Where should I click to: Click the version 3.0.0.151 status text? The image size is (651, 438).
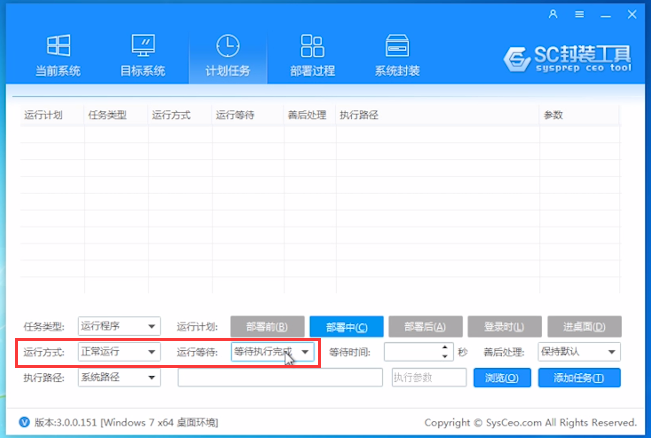tap(126, 423)
